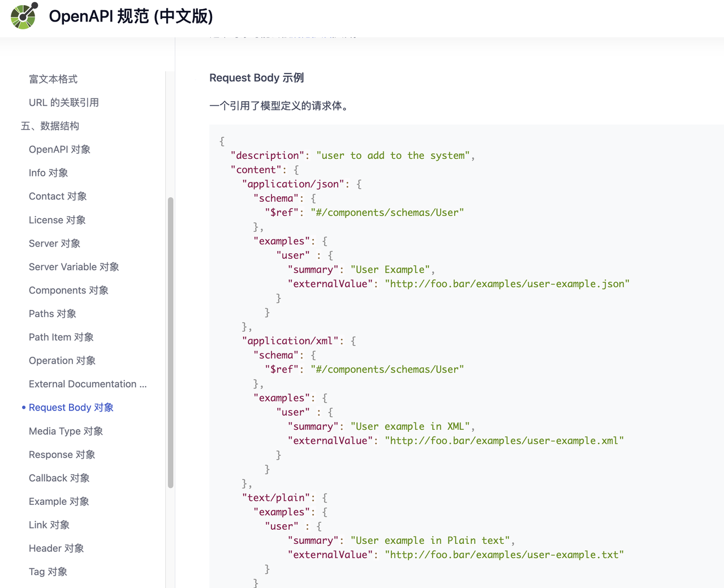Viewport: 724px width, 588px height.
Task: Open the Example 对象 entry
Action: pyautogui.click(x=58, y=501)
